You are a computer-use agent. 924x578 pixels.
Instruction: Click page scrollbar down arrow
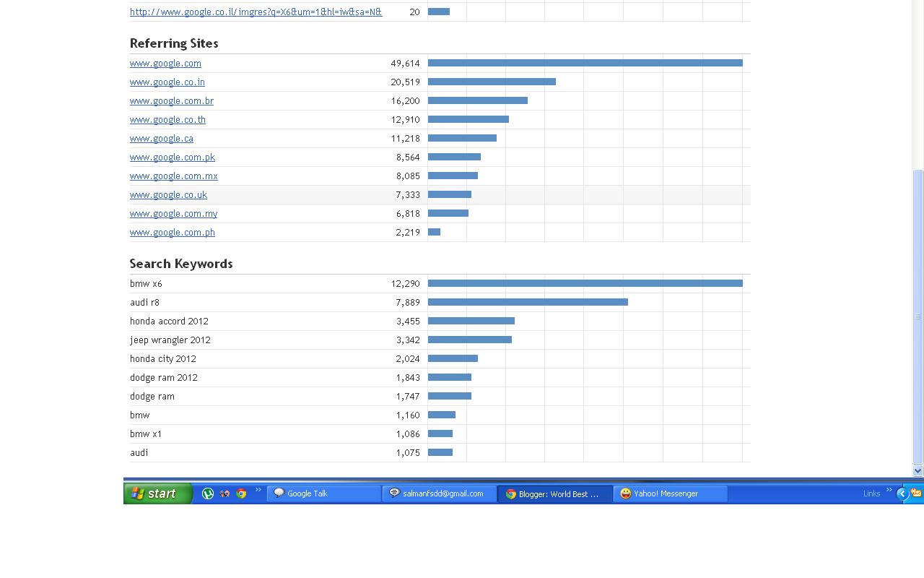coord(918,470)
